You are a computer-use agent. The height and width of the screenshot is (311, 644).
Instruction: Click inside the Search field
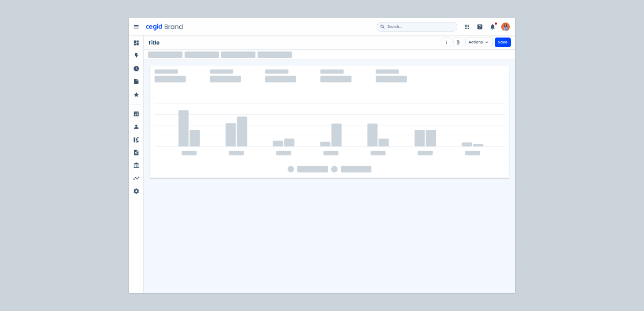coord(416,26)
